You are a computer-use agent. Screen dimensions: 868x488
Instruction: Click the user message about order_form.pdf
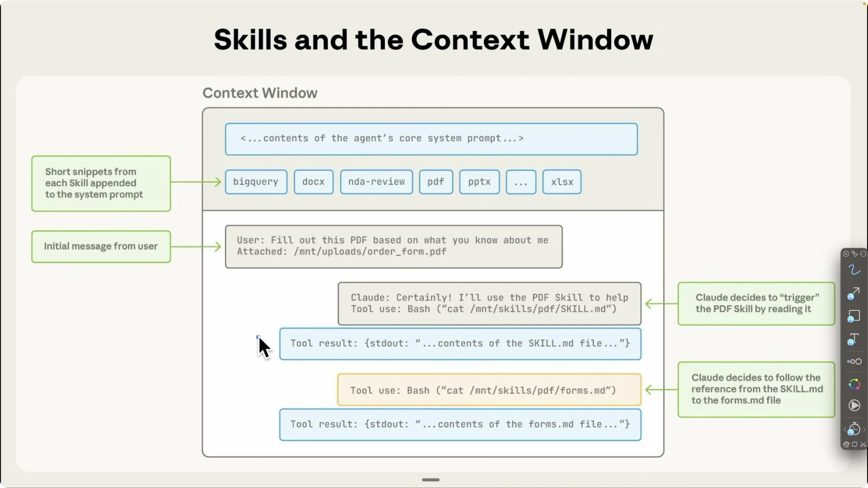click(394, 247)
